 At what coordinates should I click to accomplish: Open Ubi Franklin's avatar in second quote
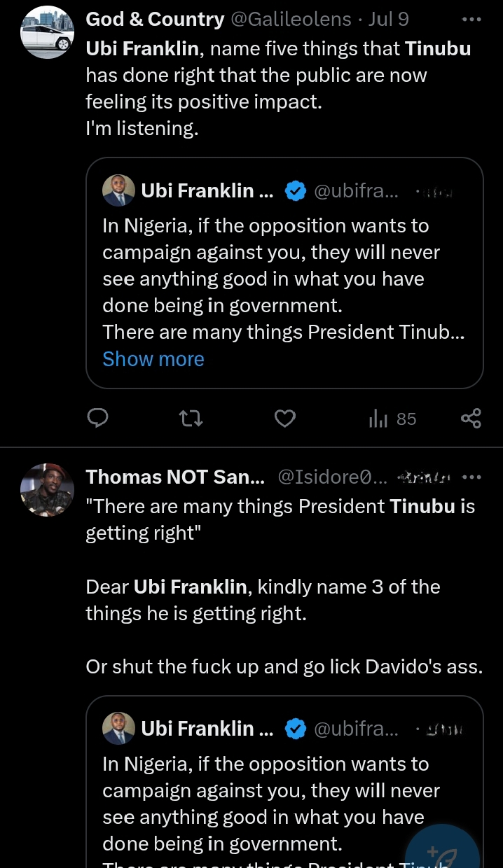(118, 729)
